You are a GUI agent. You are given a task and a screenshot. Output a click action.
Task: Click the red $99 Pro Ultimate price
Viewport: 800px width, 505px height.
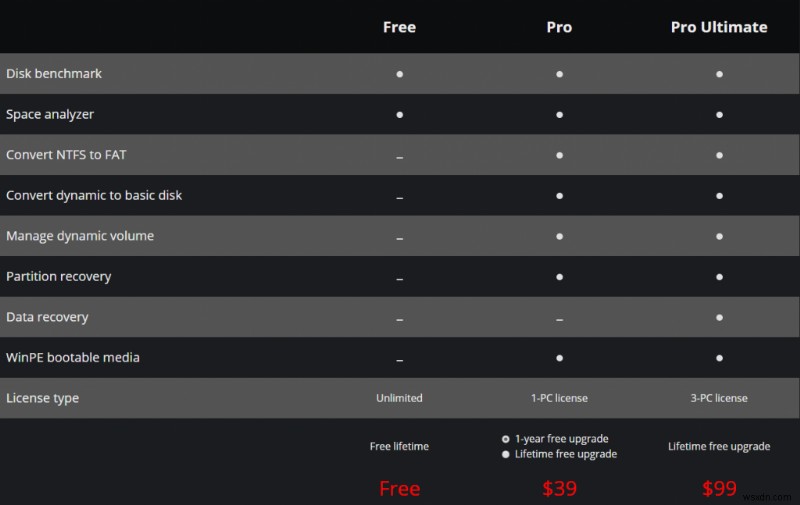719,489
